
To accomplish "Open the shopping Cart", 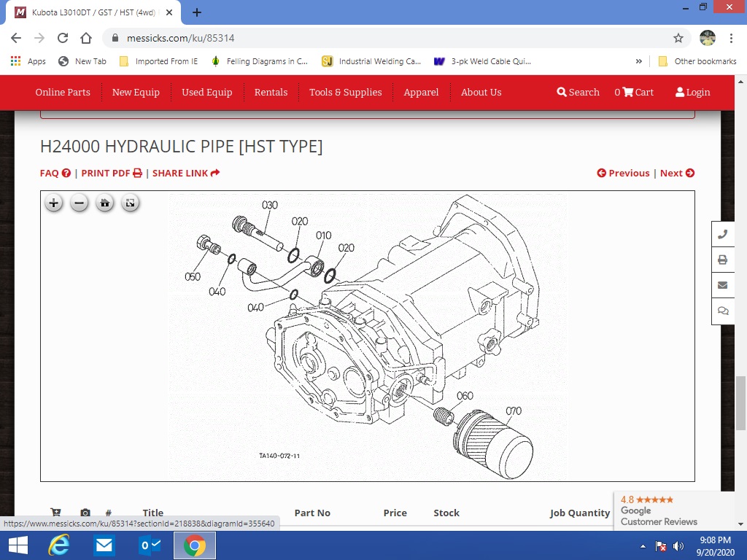I will (634, 93).
